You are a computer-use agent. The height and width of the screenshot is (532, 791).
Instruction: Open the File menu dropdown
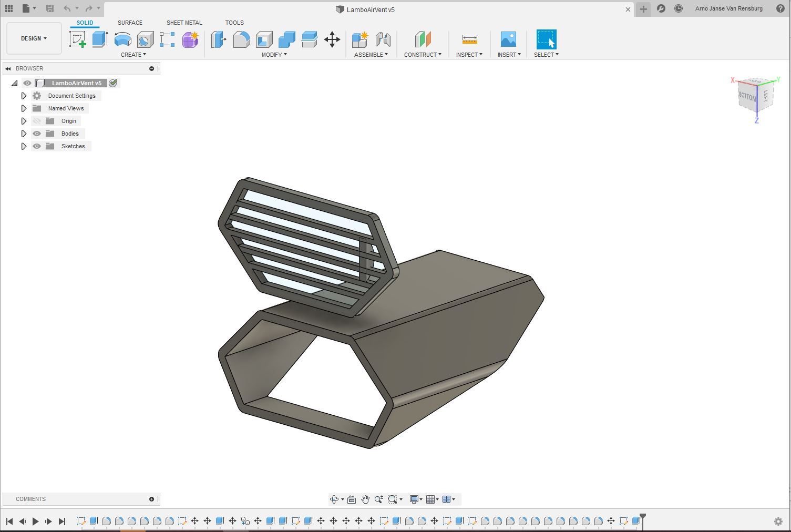tap(29, 8)
